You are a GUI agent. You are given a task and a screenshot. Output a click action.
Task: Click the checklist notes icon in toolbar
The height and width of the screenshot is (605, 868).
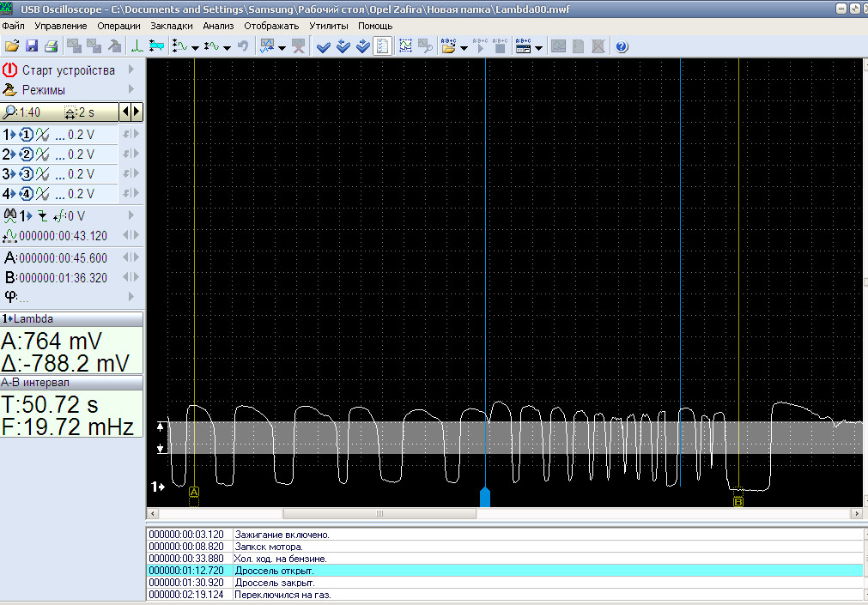(383, 46)
